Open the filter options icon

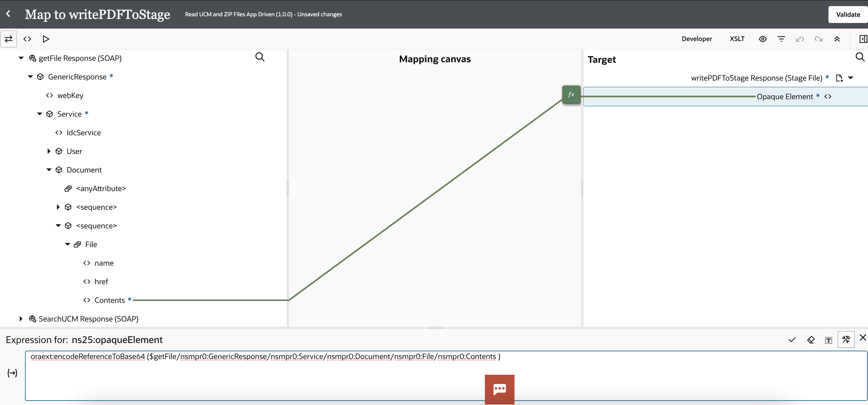click(781, 39)
